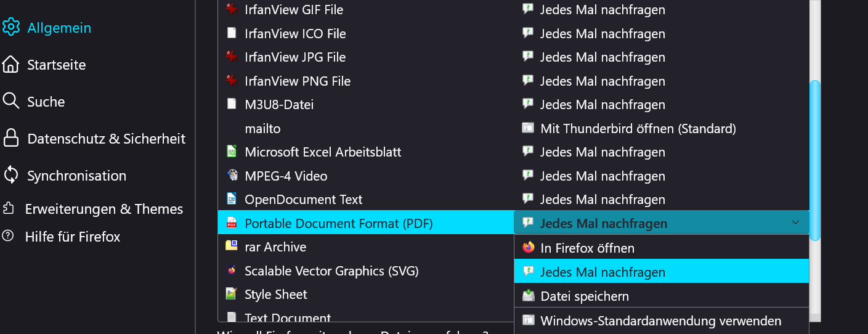Pick 'Windows-Standardanwendung verwenden' option
The image size is (868, 334).
click(660, 321)
